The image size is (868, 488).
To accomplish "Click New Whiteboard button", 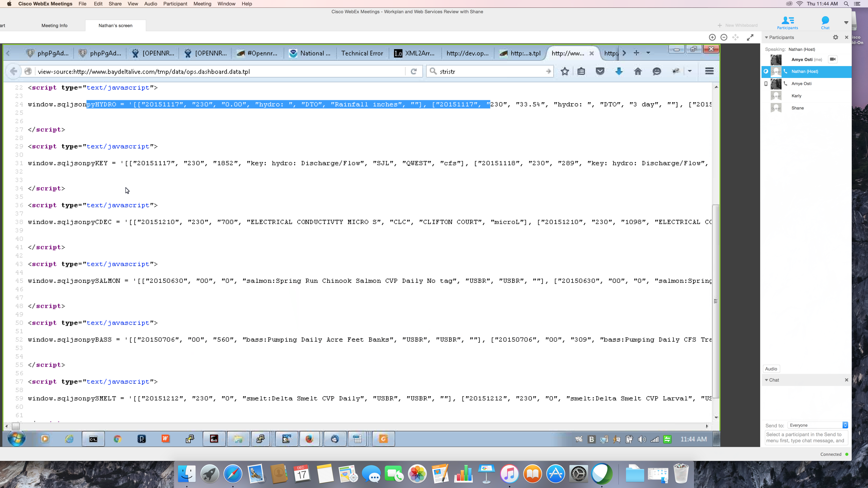I will [738, 26].
